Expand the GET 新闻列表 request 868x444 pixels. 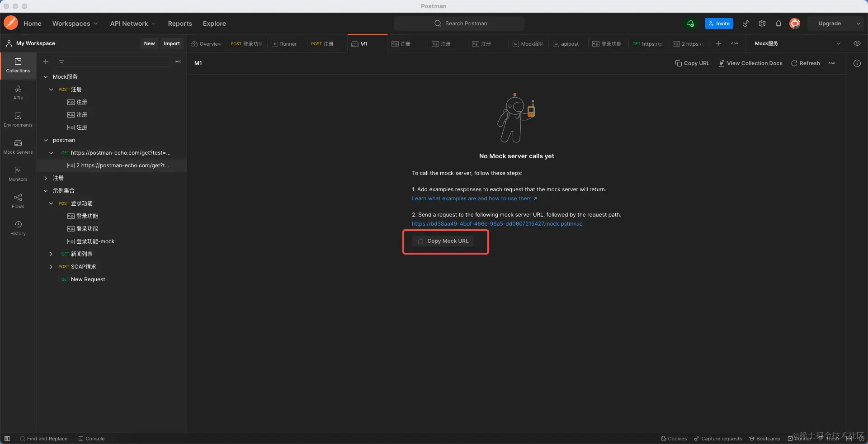click(51, 254)
